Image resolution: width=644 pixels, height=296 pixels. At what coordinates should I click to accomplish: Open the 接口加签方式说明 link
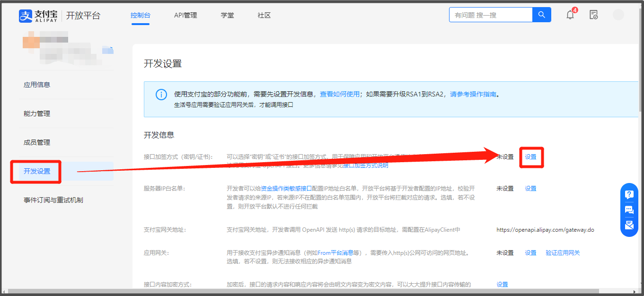[x=365, y=165]
